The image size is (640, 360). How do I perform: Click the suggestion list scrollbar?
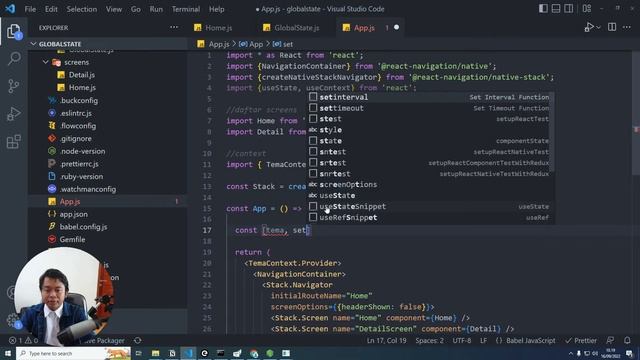click(x=551, y=131)
